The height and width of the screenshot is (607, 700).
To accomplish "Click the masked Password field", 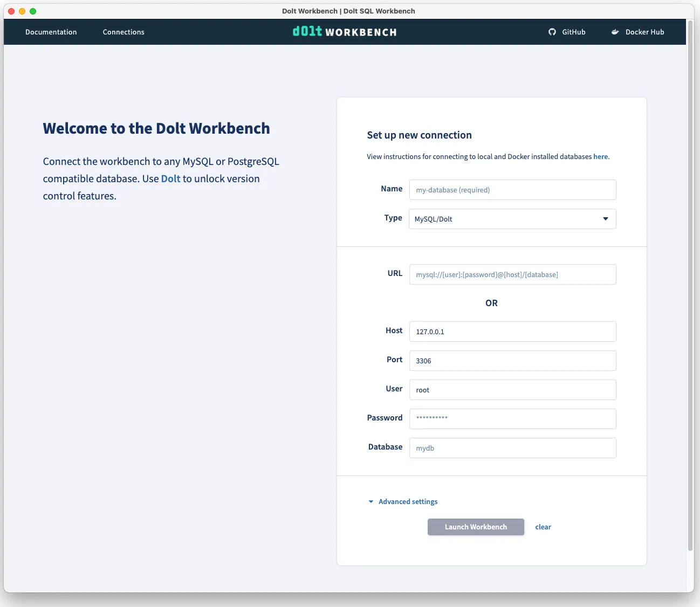I will click(x=512, y=419).
